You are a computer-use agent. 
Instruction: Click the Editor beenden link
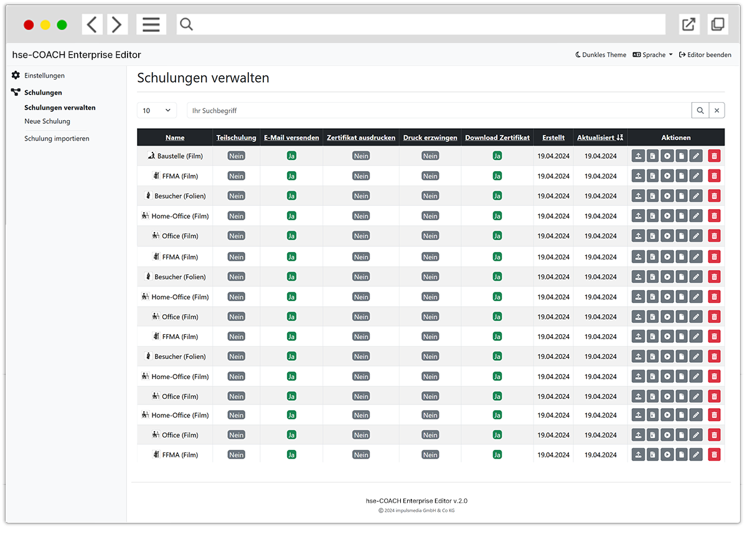click(x=705, y=55)
